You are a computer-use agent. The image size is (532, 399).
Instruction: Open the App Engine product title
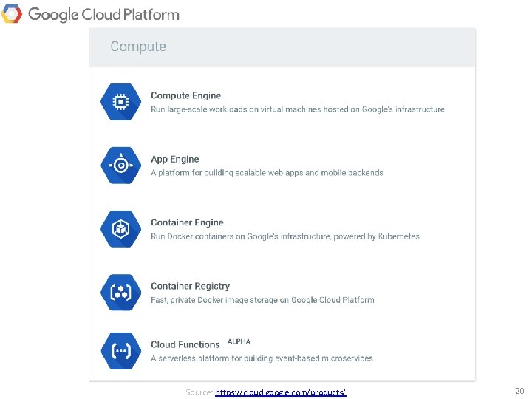[x=174, y=159]
